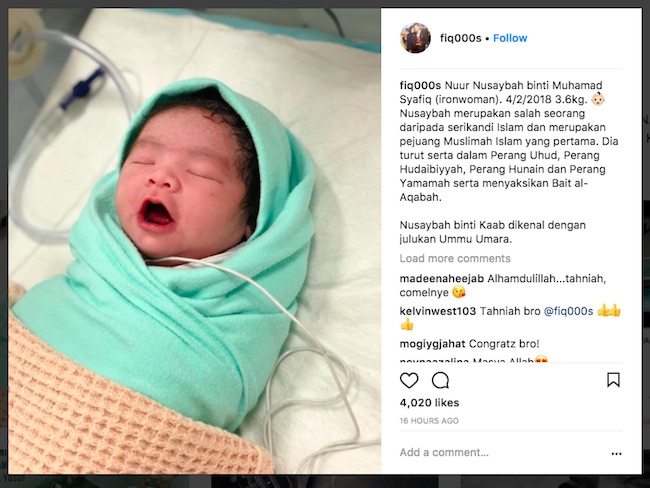This screenshot has height=488, width=650.
Task: Visit mogiygjahat commenter profile
Action: [x=432, y=344]
